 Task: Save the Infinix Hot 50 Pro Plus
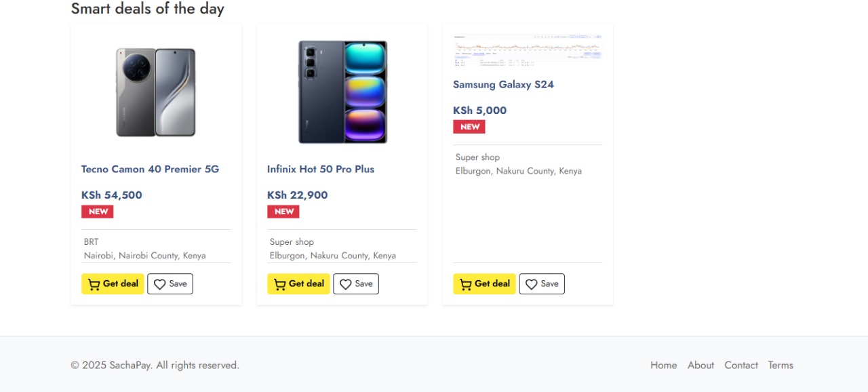356,283
